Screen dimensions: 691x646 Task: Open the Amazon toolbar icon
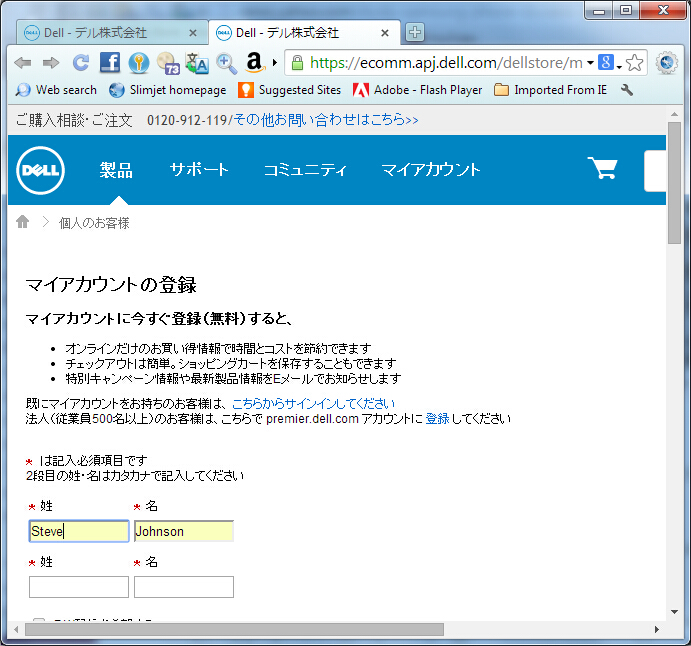click(x=255, y=63)
